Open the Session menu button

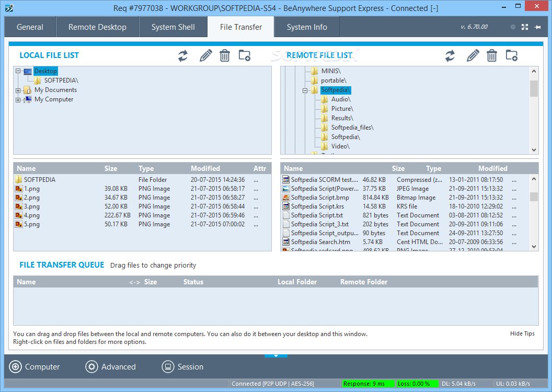[183, 367]
